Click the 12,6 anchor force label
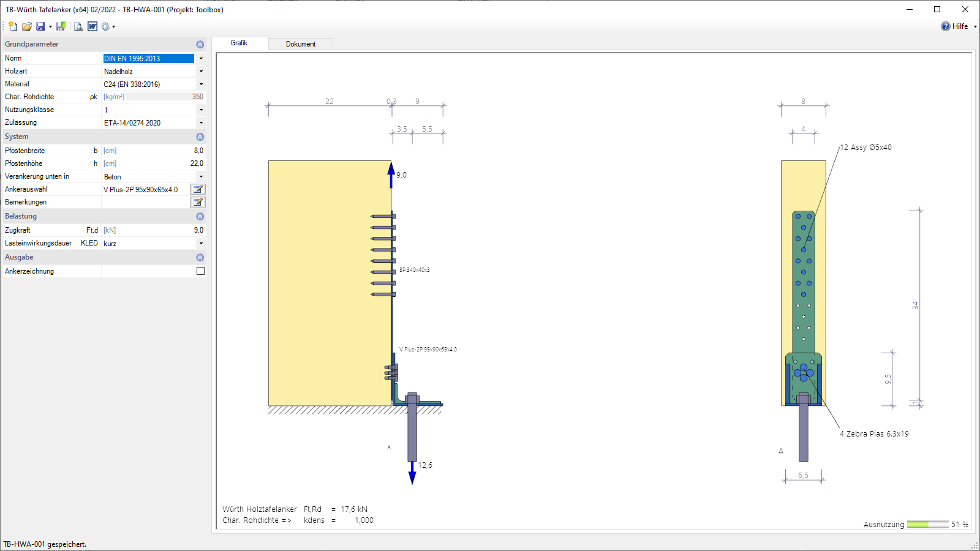 point(425,465)
